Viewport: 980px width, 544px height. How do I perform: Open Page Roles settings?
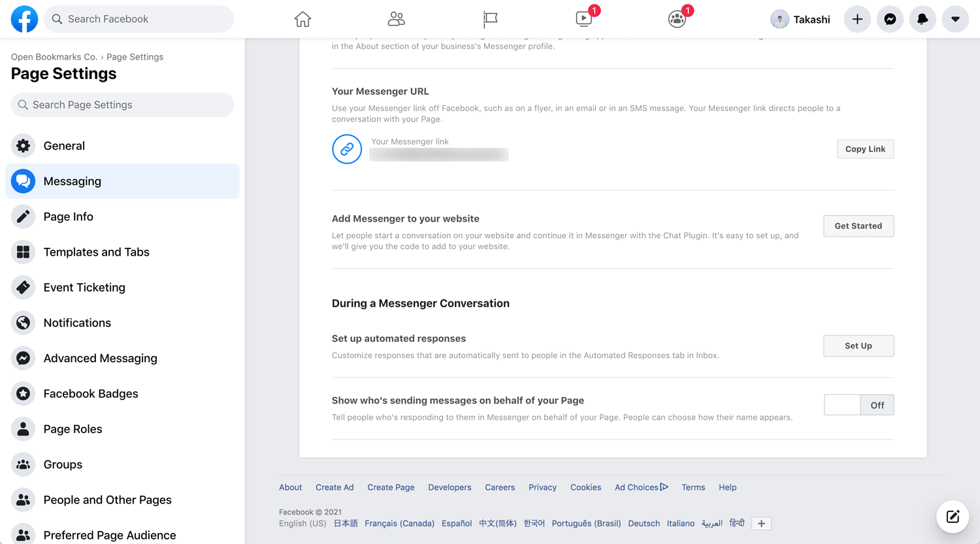tap(122, 428)
